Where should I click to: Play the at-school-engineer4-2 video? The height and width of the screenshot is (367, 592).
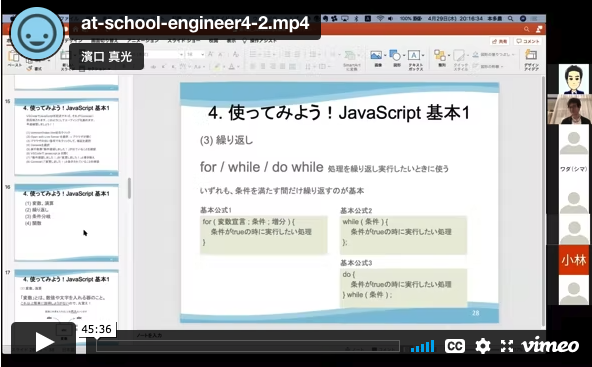43,341
